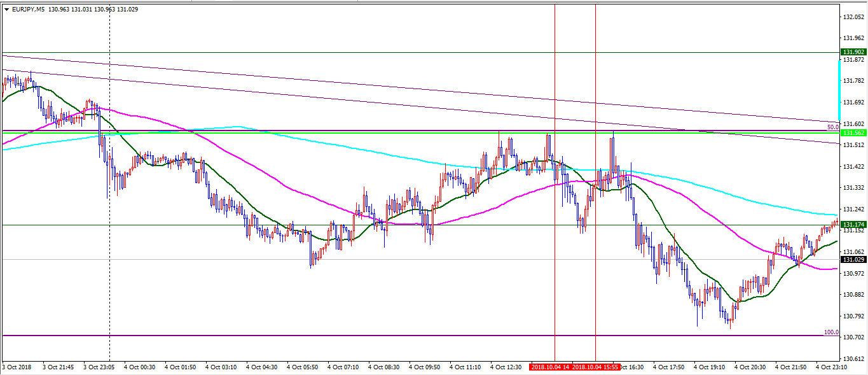The width and height of the screenshot is (868, 375).
Task: Click the 50.0 Fibonacci level label
Action: tap(833, 127)
